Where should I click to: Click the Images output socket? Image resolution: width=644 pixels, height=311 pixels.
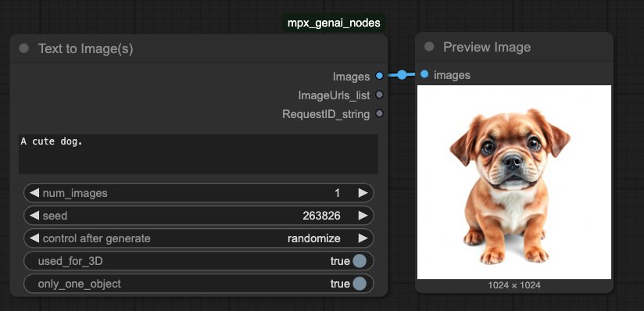tap(379, 76)
